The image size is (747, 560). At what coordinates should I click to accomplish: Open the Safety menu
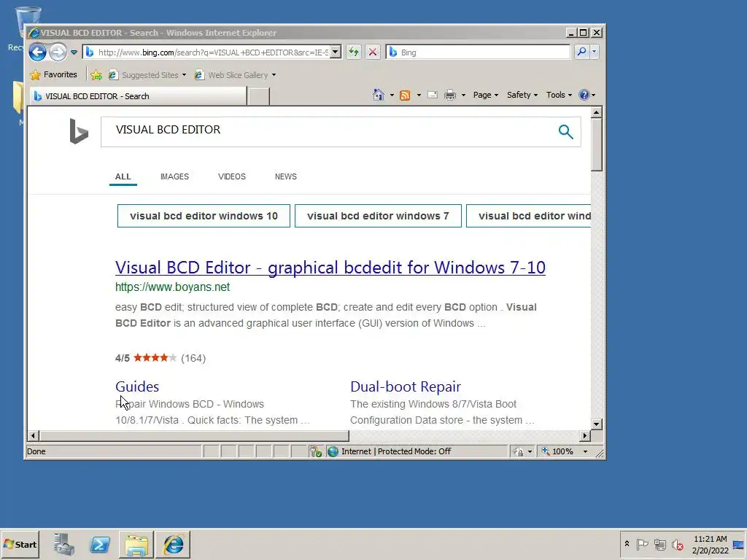pyautogui.click(x=522, y=95)
